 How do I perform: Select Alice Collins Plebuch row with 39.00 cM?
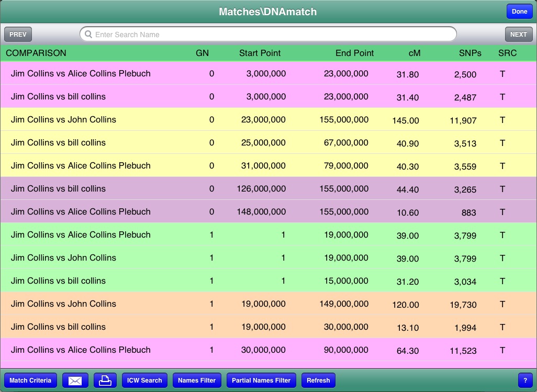pos(268,234)
